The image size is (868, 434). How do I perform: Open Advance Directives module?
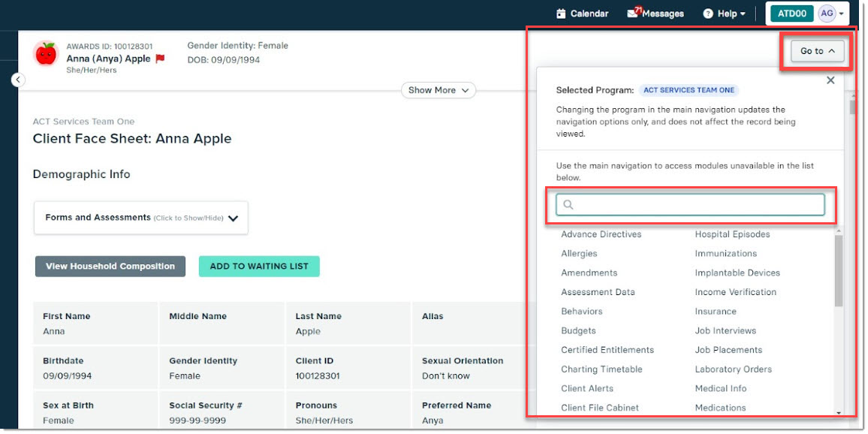point(601,234)
